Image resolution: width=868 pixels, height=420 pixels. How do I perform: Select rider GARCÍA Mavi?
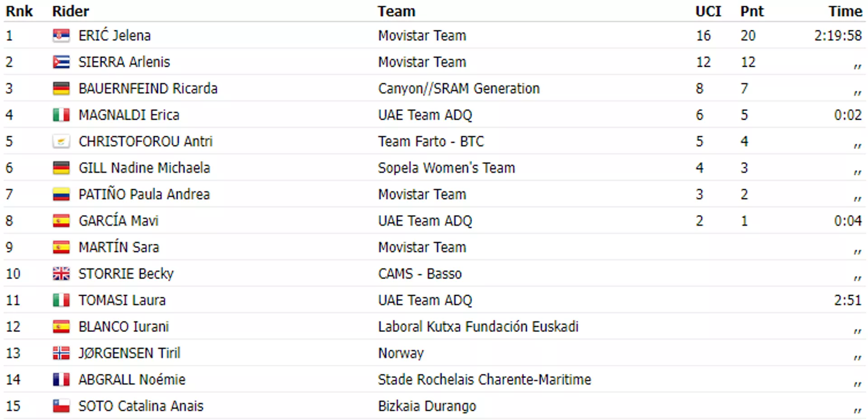pyautogui.click(x=118, y=220)
